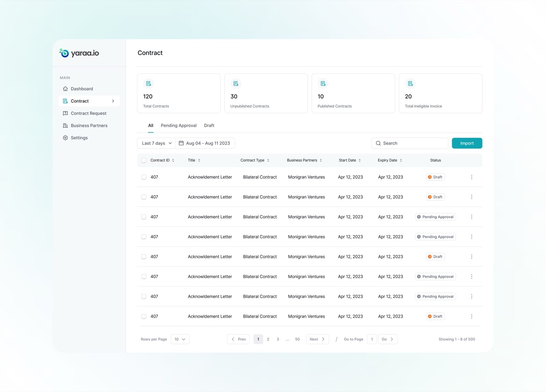Open the Aug 04 - Aug 11 2023 date picker
This screenshot has height=392, width=546.
click(x=205, y=143)
